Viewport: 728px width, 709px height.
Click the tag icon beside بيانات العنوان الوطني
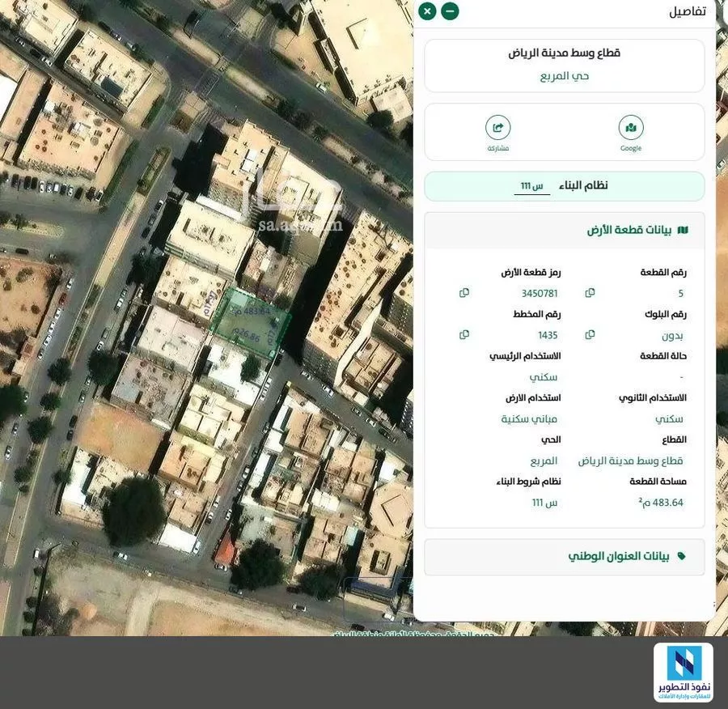point(681,557)
